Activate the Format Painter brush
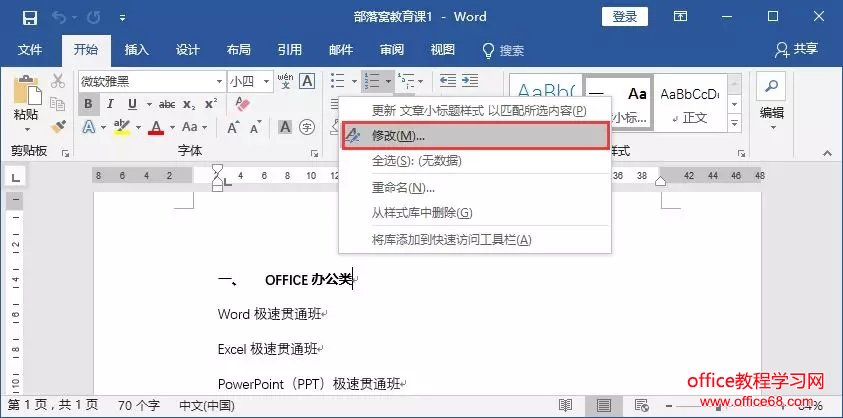 pyautogui.click(x=58, y=127)
